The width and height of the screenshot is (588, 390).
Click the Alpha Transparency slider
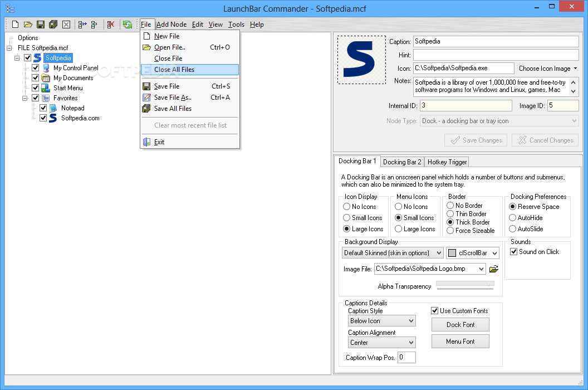465,285
